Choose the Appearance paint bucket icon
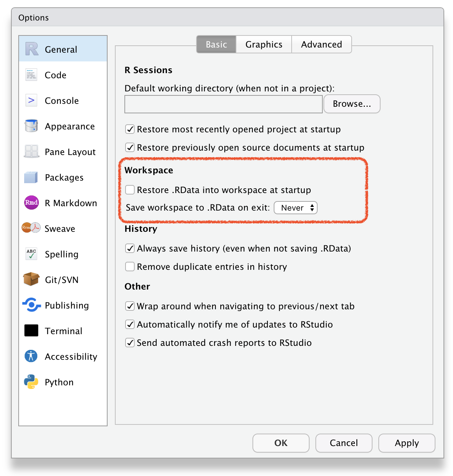Image resolution: width=453 pixels, height=476 pixels. point(31,126)
